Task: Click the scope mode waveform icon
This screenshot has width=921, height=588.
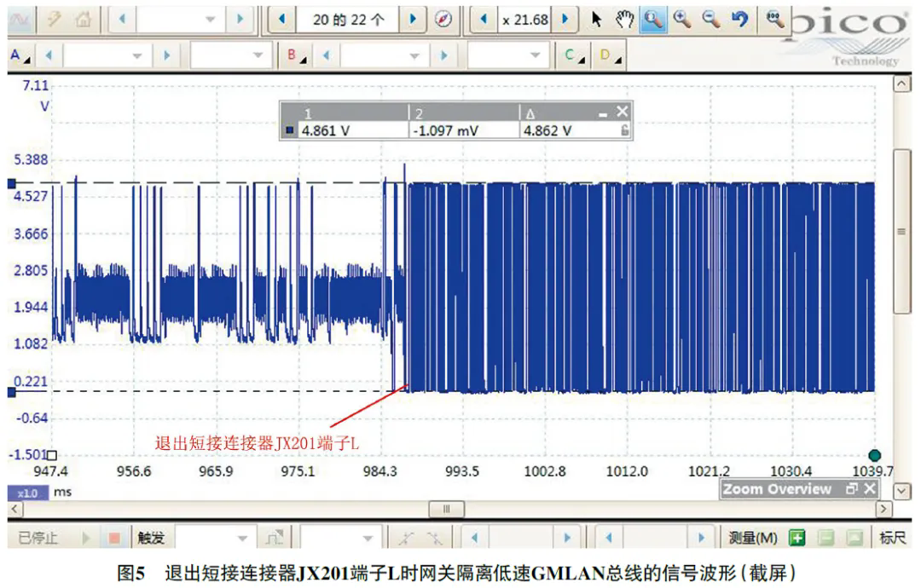Action: [20, 20]
